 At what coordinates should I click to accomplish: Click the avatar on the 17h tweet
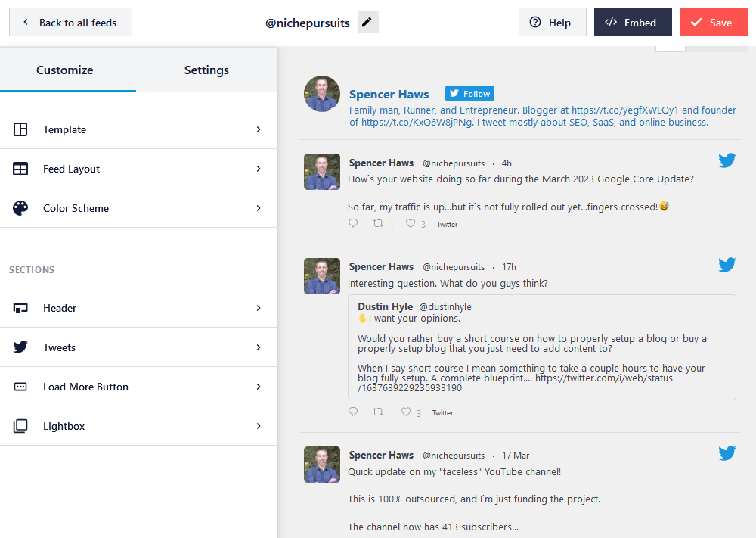tap(322, 276)
